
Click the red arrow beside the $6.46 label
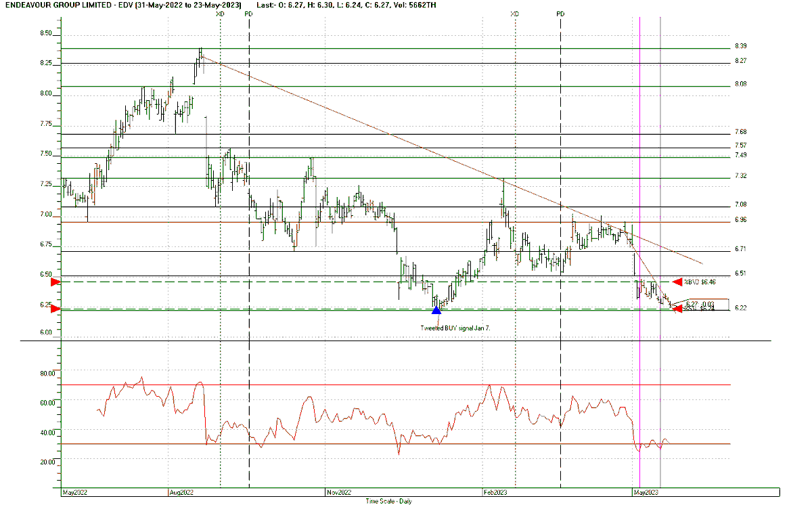677,282
